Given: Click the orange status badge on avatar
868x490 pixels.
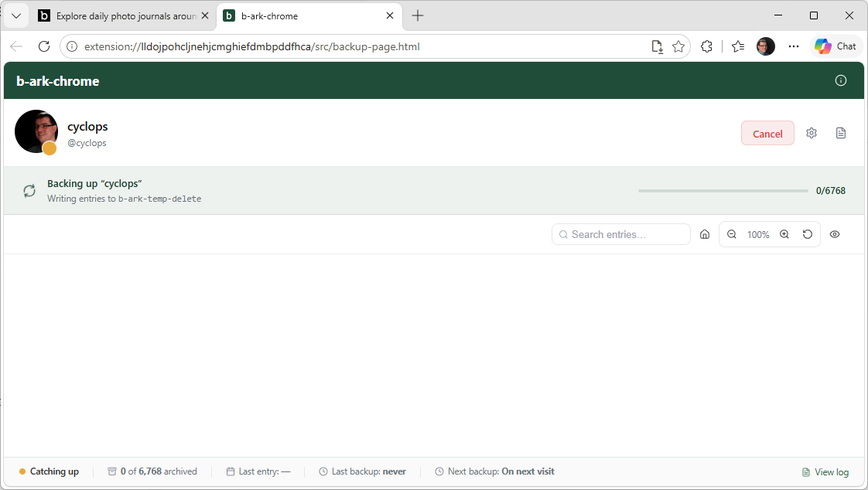Looking at the screenshot, I should 50,148.
